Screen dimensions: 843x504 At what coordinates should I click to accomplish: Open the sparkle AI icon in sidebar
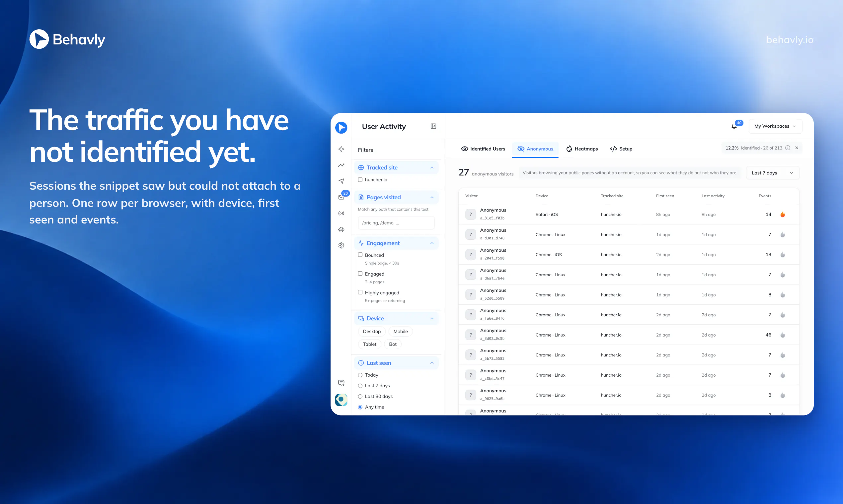coord(341,149)
